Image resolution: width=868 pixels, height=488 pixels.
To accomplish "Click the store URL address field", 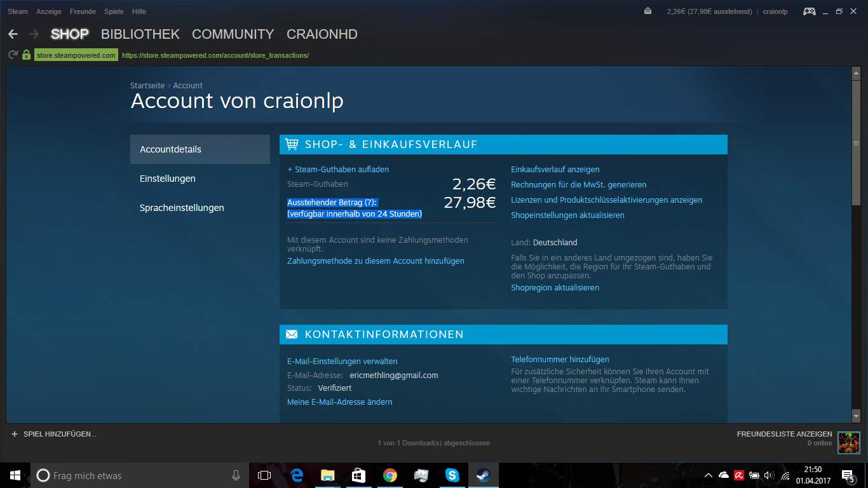I will tap(215, 55).
